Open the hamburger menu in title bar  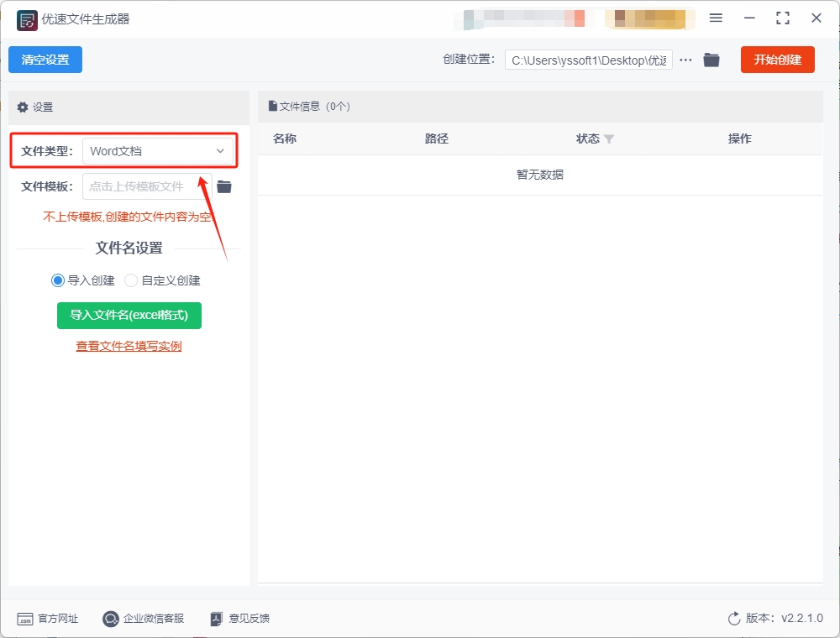click(716, 18)
